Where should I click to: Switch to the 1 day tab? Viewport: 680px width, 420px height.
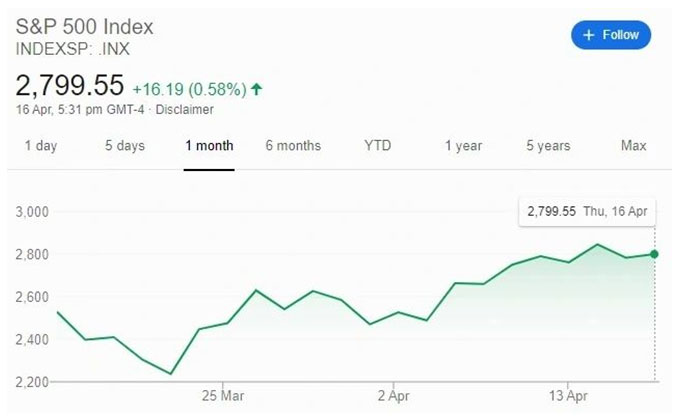(x=41, y=146)
